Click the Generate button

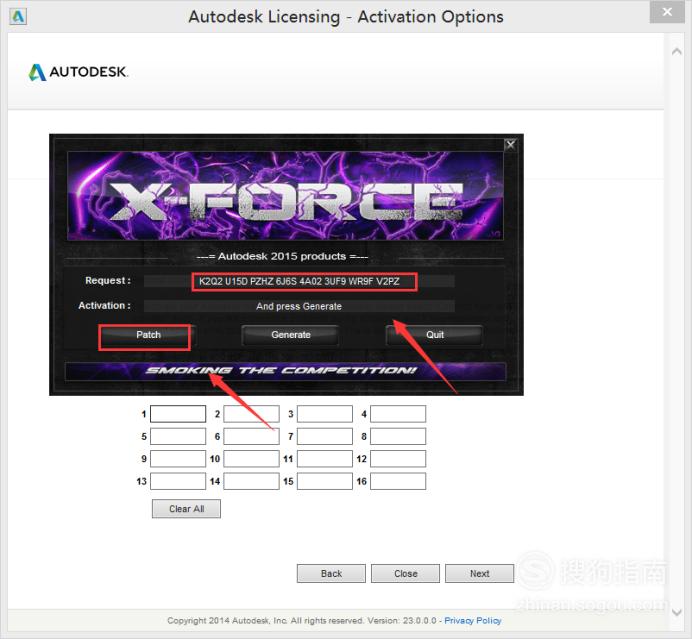coord(291,335)
